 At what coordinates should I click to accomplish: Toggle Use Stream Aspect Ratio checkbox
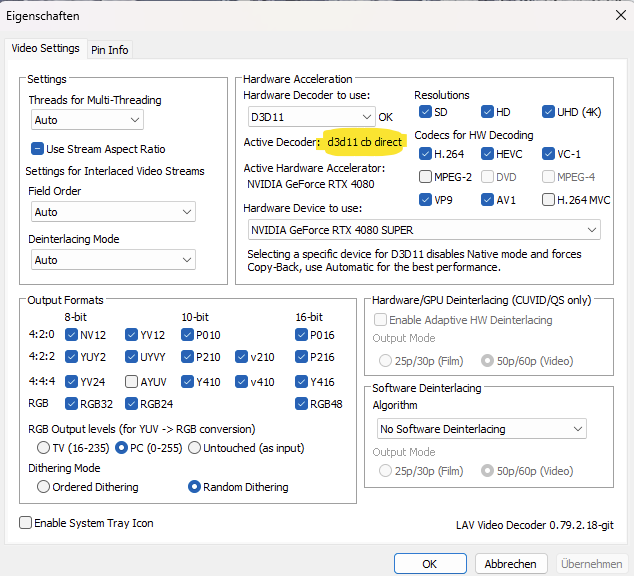coord(37,149)
